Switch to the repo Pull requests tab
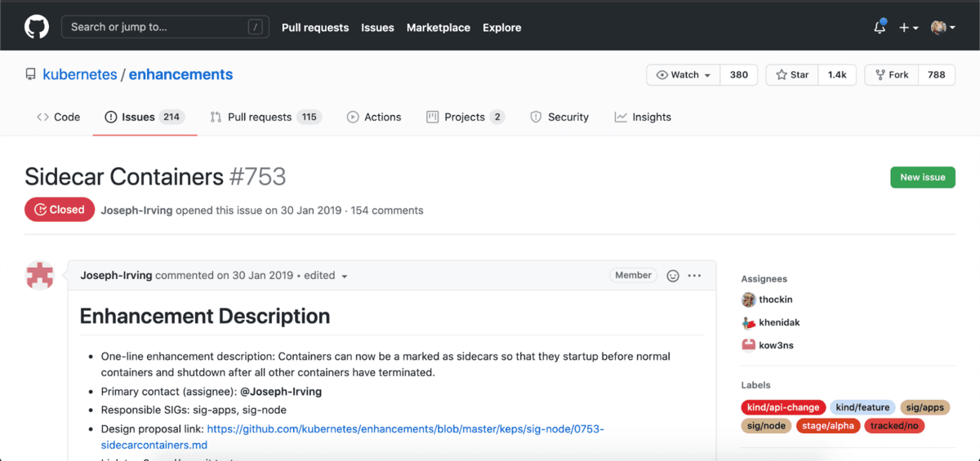 coord(265,117)
